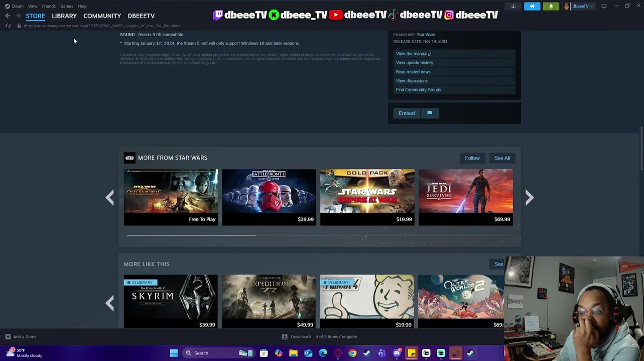This screenshot has width=644, height=361.
Task: Click See All for Star Wars franchise
Action: (502, 158)
